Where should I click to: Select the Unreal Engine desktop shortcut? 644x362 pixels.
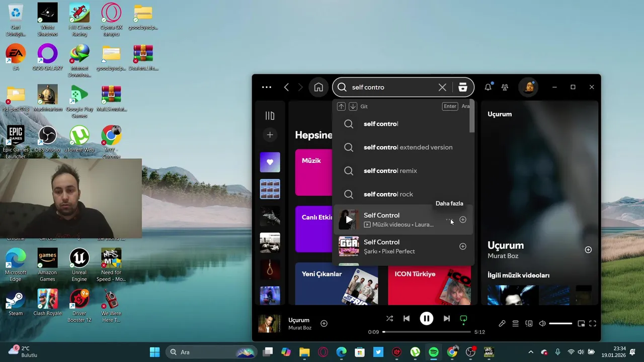pyautogui.click(x=79, y=265)
